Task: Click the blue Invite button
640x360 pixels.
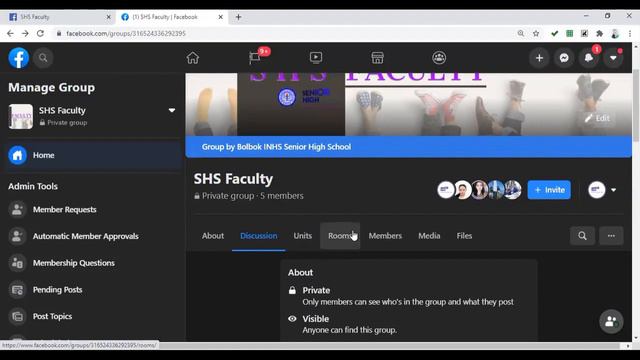Action: pyautogui.click(x=549, y=190)
